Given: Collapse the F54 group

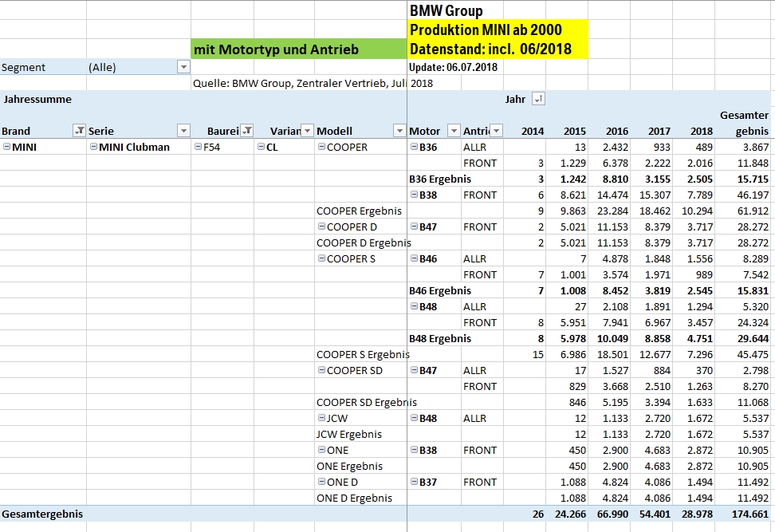Looking at the screenshot, I should coord(199,146).
